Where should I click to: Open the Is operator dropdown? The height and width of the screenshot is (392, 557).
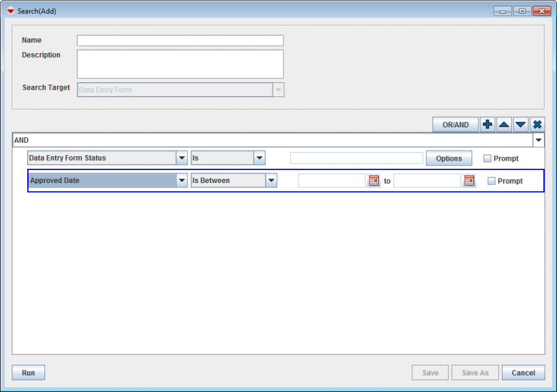pos(259,158)
